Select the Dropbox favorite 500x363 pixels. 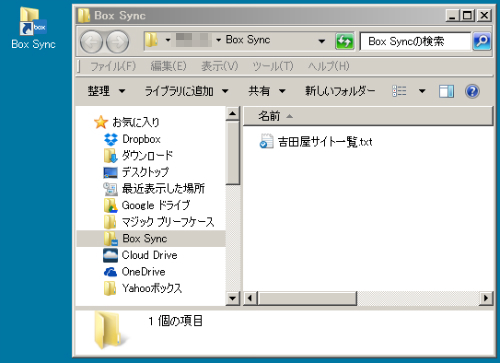[x=141, y=139]
